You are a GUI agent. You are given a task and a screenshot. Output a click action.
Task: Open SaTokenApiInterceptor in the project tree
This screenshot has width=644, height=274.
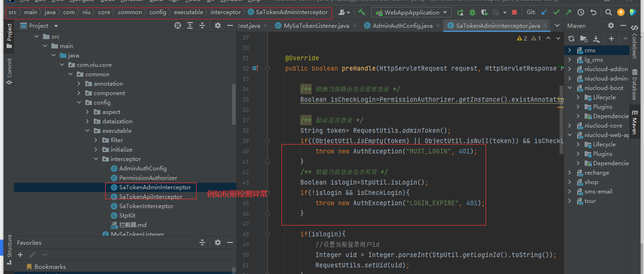(x=150, y=197)
